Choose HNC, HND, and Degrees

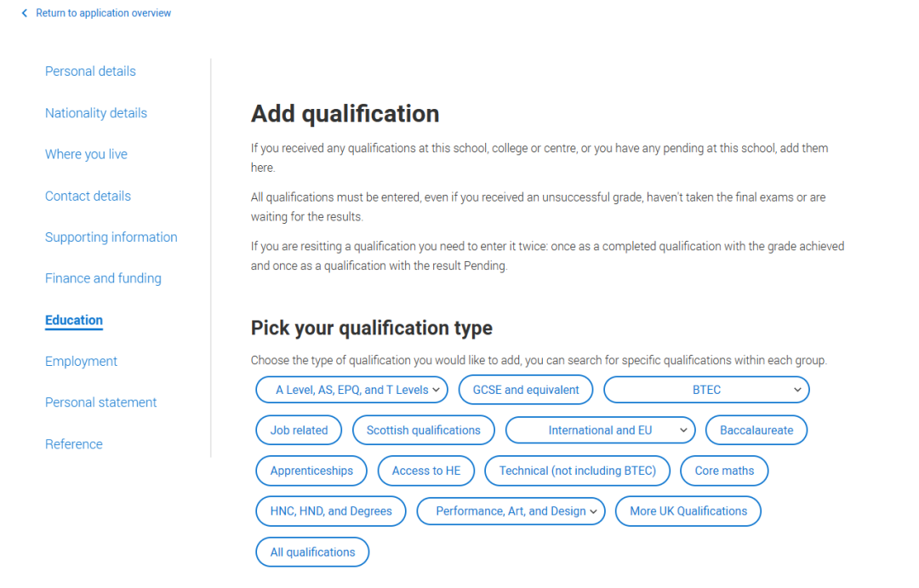point(330,511)
